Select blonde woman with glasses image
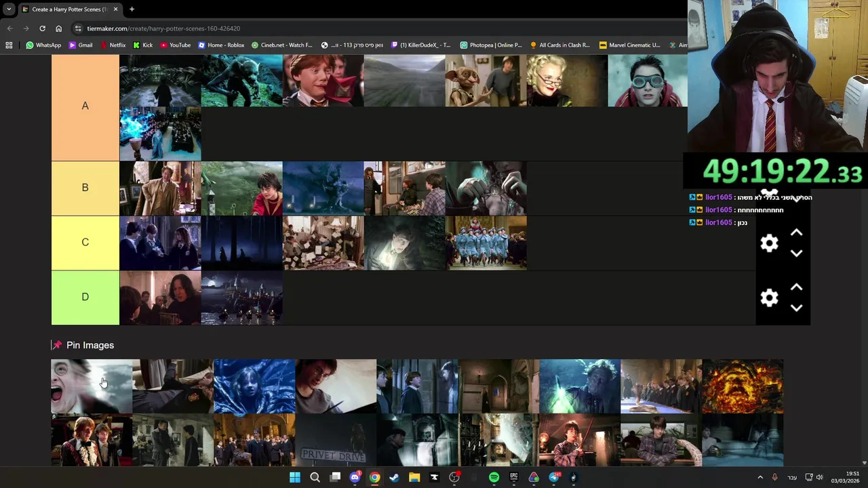868x488 pixels. click(x=567, y=81)
